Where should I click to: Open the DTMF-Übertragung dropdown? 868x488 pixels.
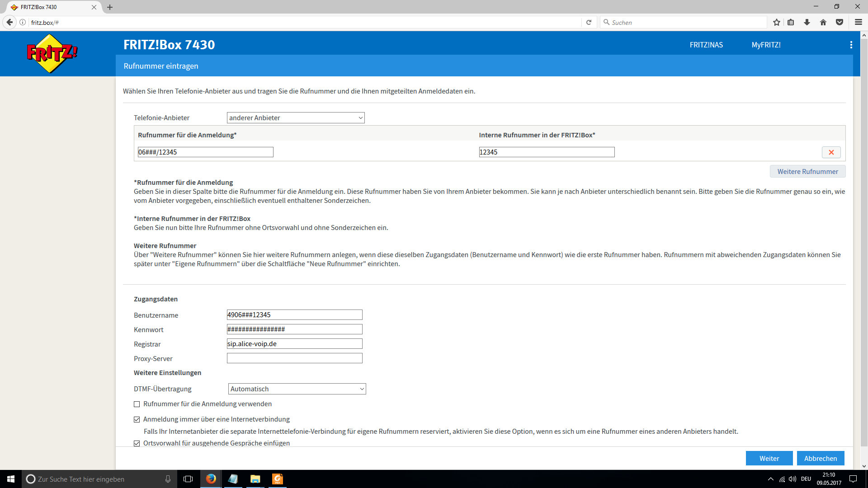coord(297,389)
